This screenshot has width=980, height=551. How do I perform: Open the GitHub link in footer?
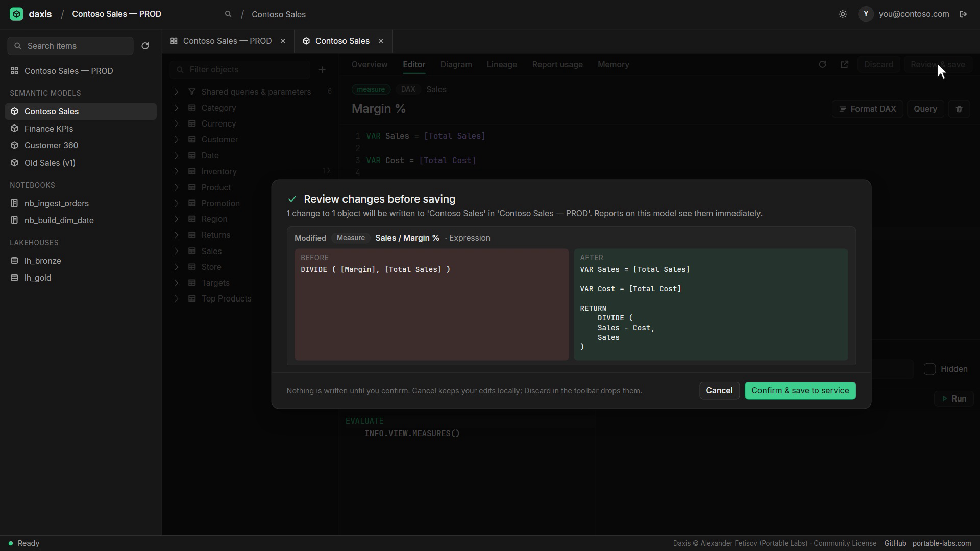895,543
